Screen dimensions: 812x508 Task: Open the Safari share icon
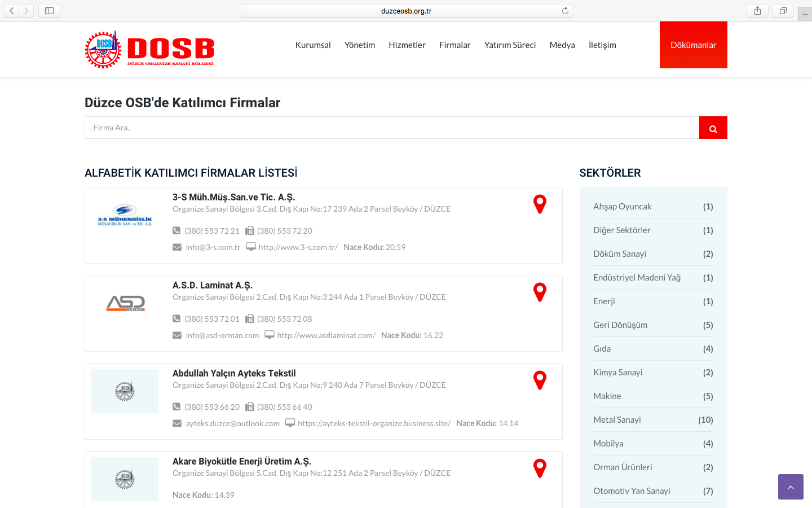757,11
